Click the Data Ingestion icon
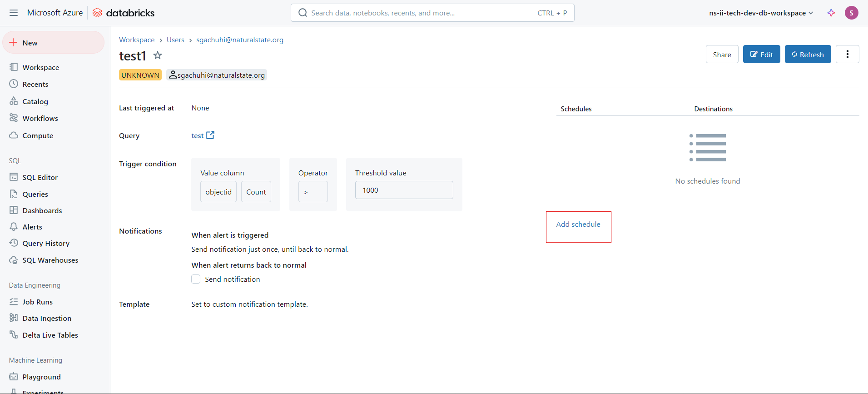The height and width of the screenshot is (394, 868). point(14,318)
